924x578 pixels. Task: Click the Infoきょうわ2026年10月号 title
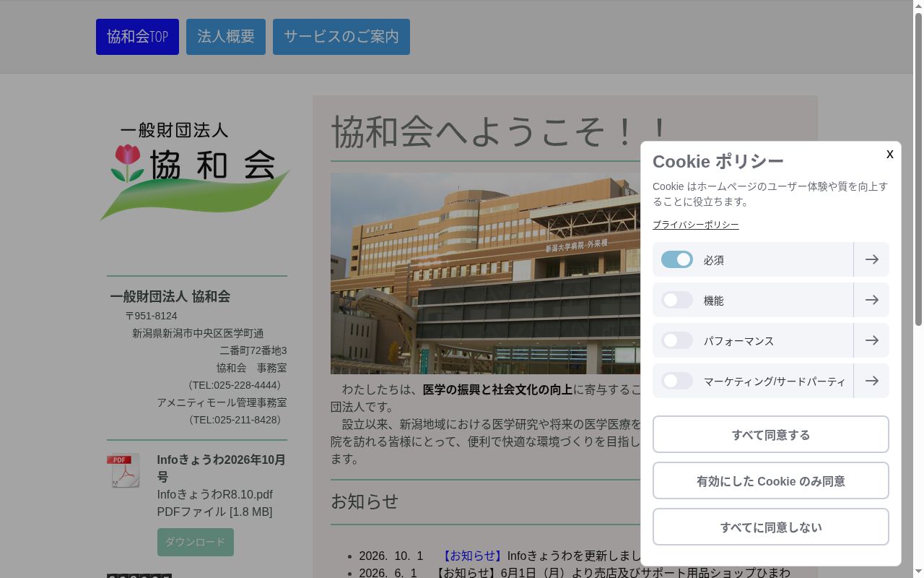222,468
